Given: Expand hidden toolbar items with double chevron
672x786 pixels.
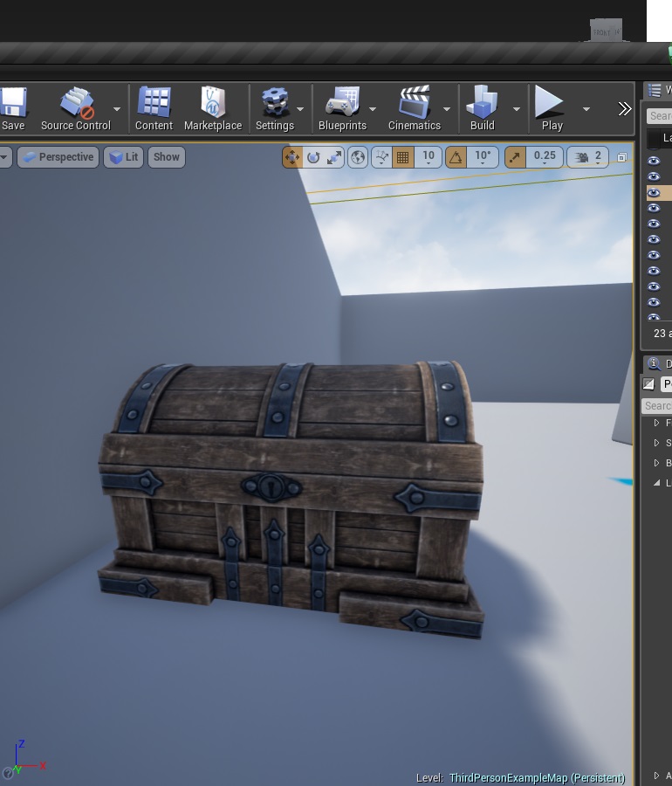Looking at the screenshot, I should pos(624,109).
